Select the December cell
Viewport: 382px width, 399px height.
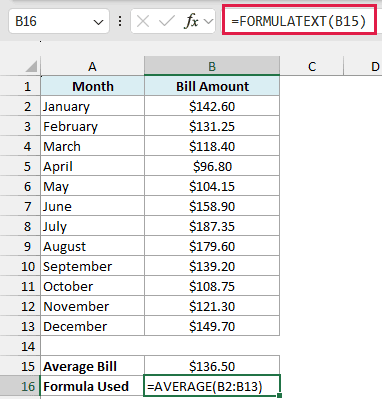point(93,326)
